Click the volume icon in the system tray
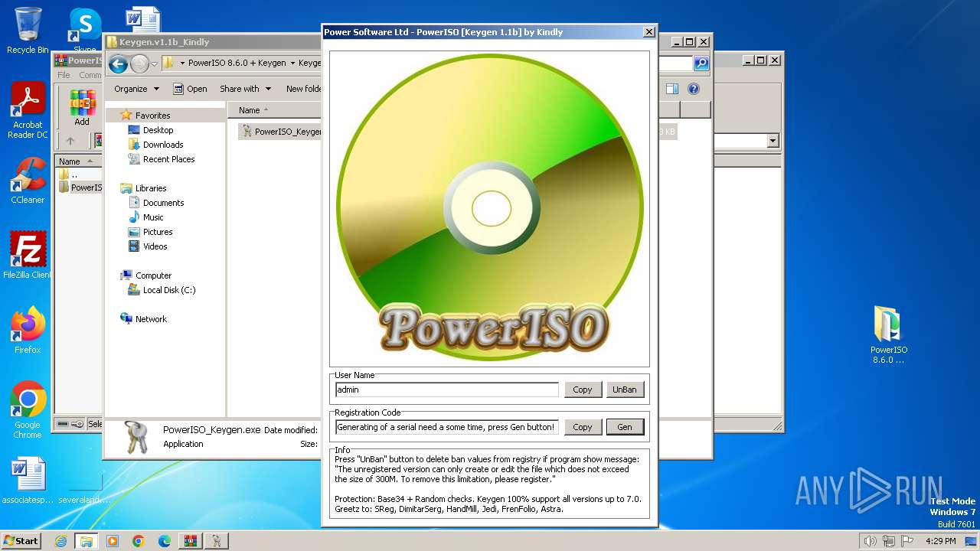This screenshot has height=551, width=980. click(870, 541)
